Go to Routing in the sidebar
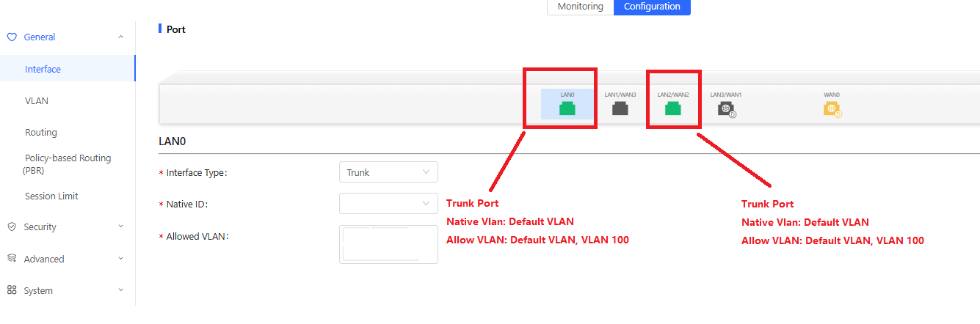 pos(41,133)
